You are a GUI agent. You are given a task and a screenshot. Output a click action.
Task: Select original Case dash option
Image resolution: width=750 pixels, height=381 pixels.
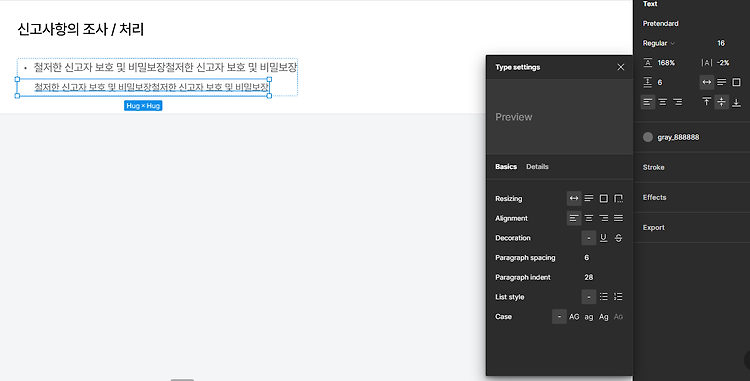[559, 316]
